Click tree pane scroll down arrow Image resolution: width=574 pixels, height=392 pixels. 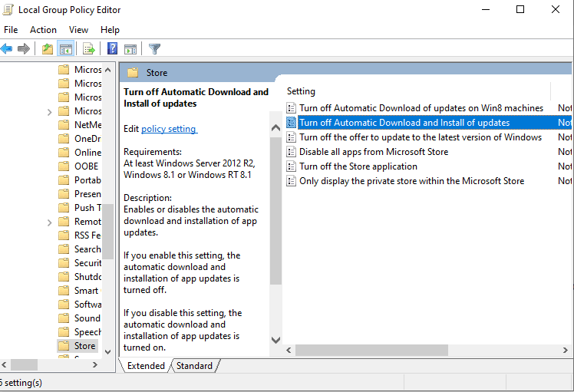click(107, 352)
